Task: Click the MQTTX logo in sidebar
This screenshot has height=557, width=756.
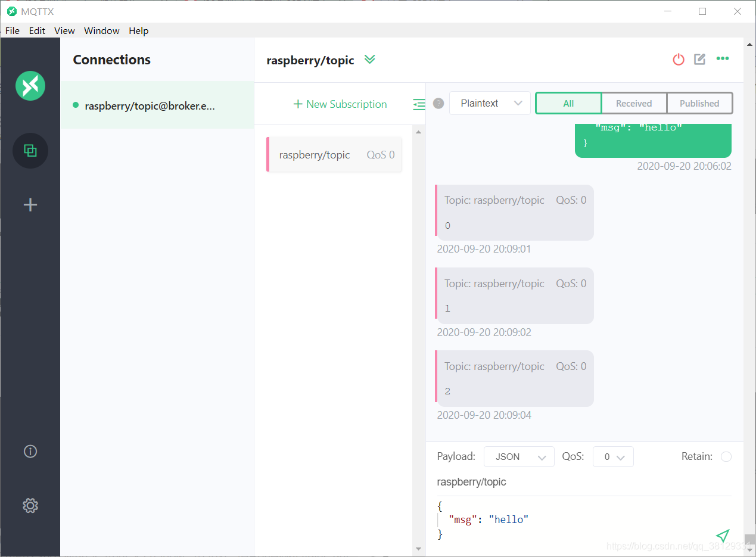Action: click(30, 85)
